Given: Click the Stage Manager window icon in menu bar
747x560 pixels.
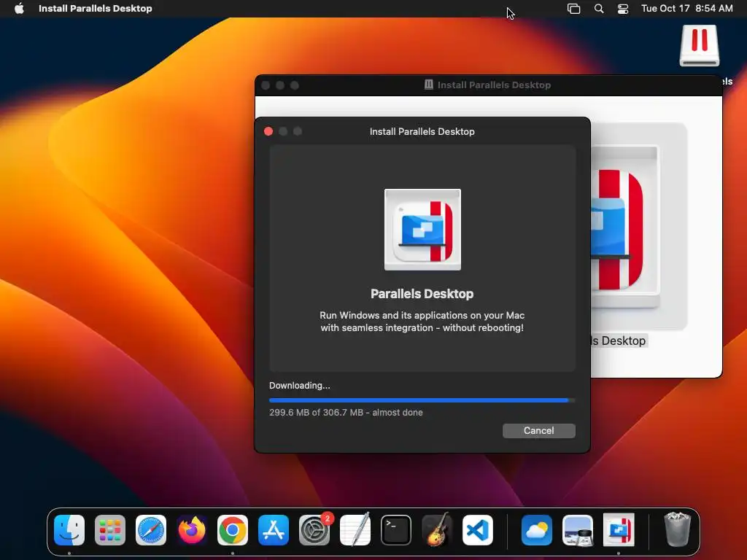Looking at the screenshot, I should point(573,9).
